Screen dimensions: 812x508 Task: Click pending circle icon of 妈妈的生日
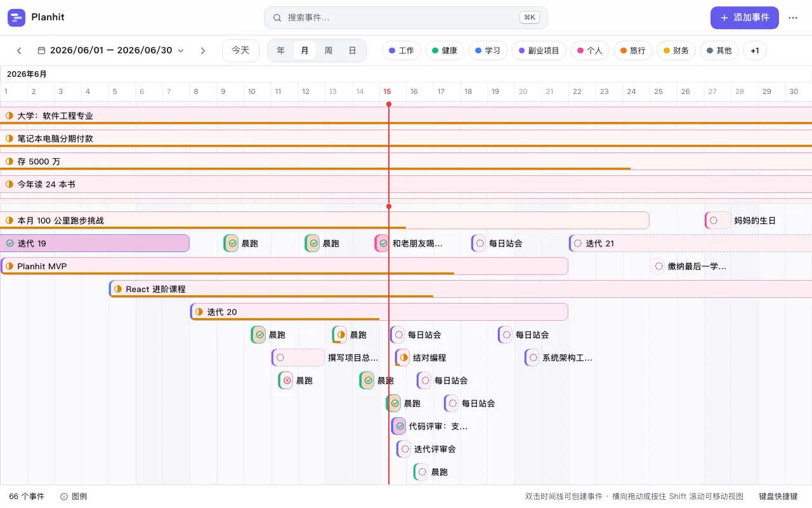coord(714,220)
